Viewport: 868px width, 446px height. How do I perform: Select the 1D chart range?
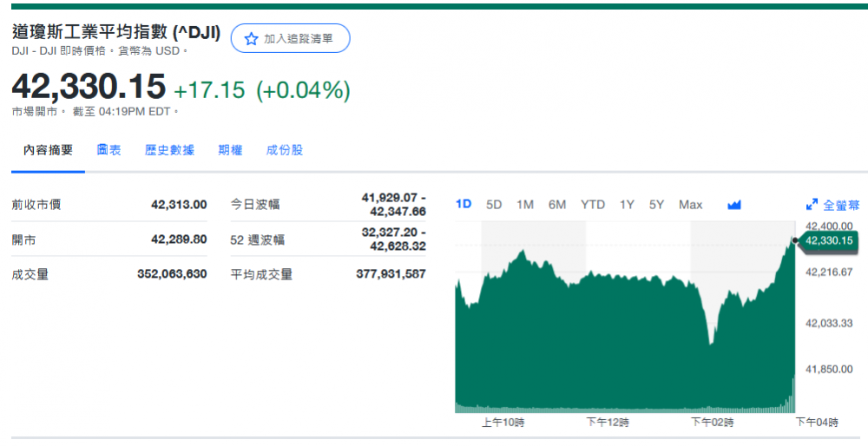click(464, 205)
